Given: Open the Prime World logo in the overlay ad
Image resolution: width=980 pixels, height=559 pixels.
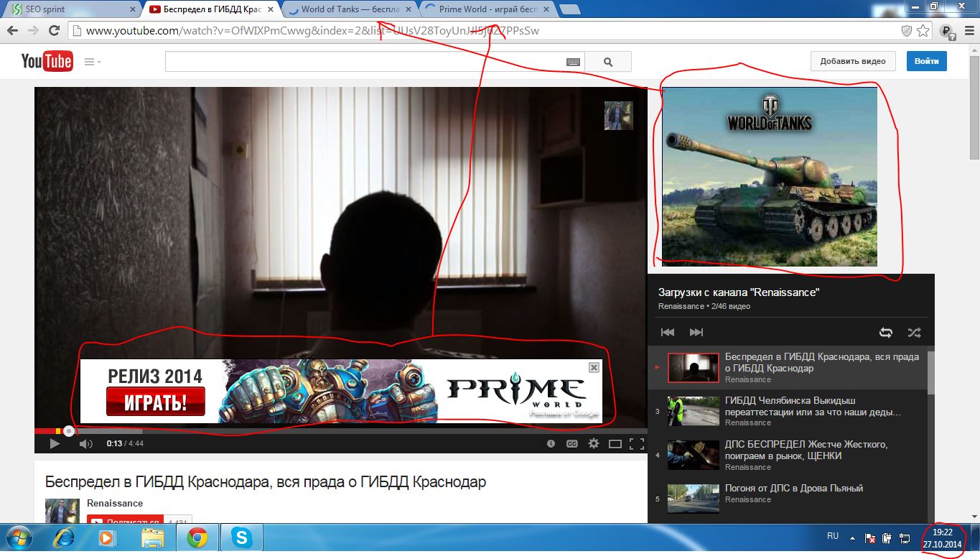Looking at the screenshot, I should point(515,390).
